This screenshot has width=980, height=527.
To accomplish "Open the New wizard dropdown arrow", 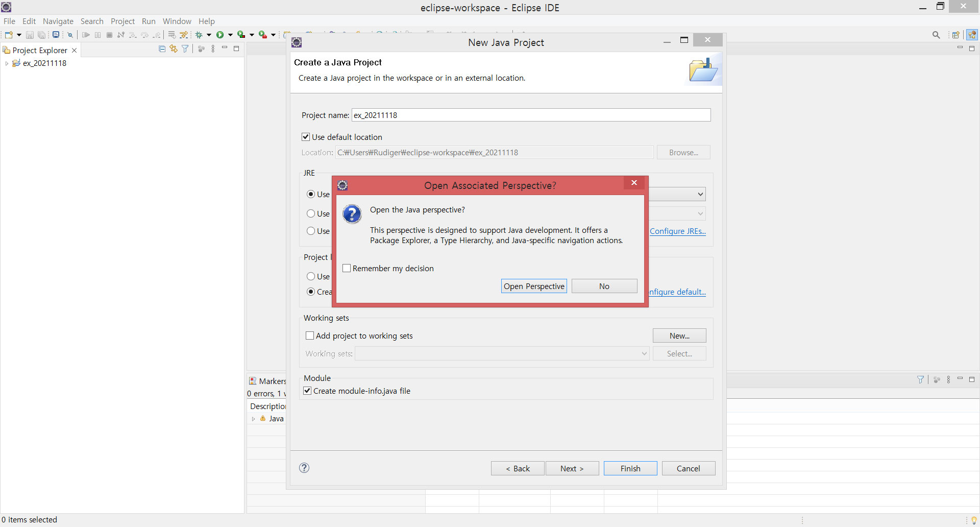I will [x=19, y=35].
